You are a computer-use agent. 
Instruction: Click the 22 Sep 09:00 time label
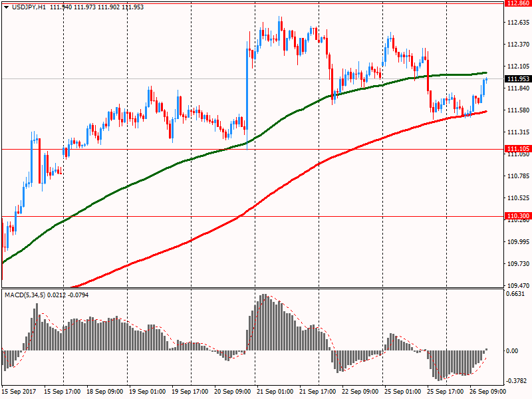[x=360, y=392]
